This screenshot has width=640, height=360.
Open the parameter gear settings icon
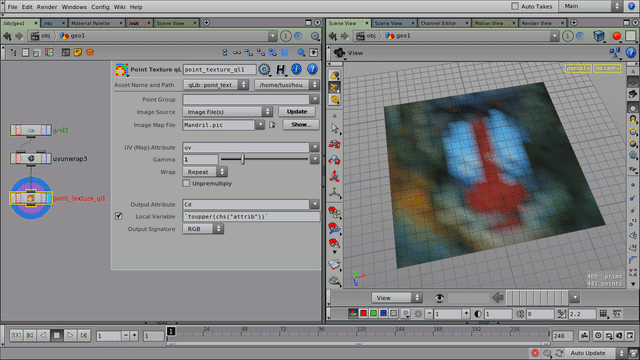coord(264,69)
